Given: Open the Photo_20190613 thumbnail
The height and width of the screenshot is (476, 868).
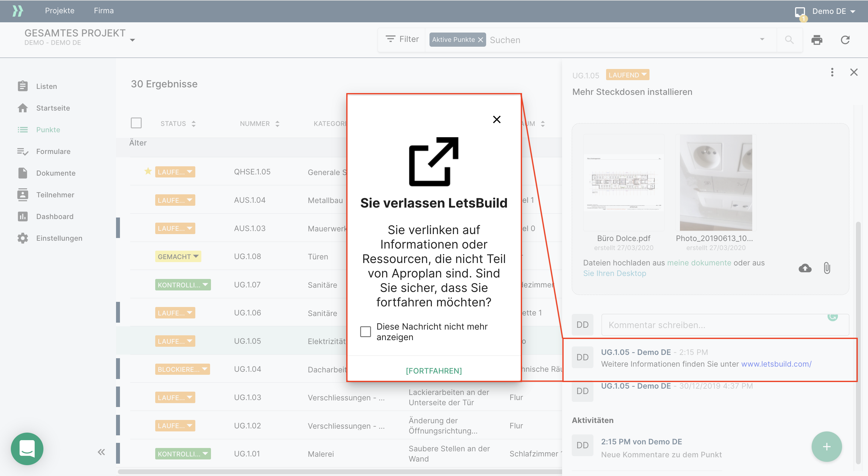Looking at the screenshot, I should pos(716,182).
